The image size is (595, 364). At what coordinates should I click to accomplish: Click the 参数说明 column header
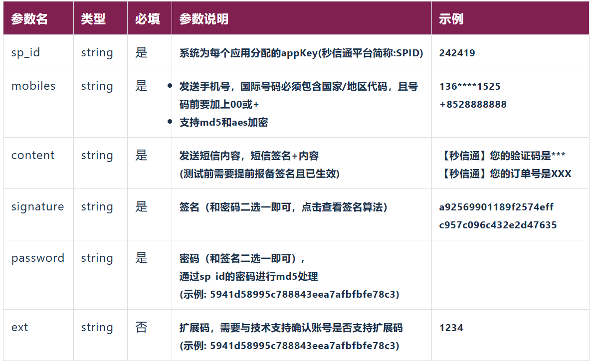click(x=203, y=19)
